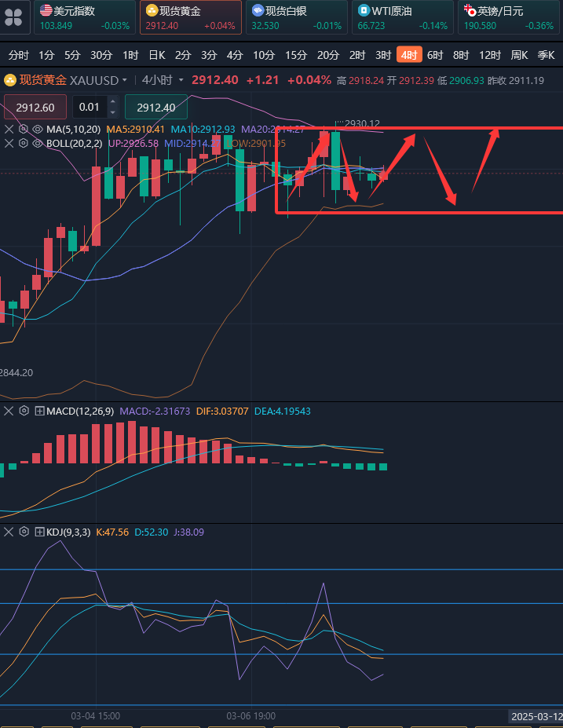Screen dimensions: 563x728
Task: Switch to the 2分 timeframe
Action: [x=183, y=55]
